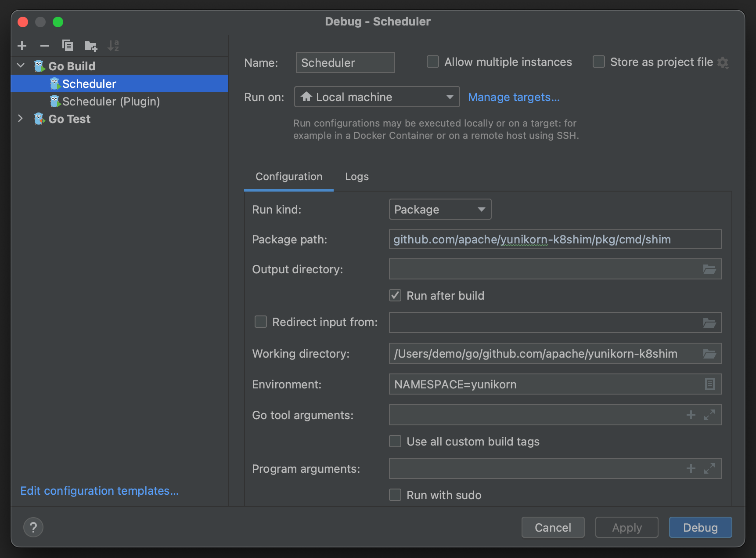This screenshot has width=756, height=558.
Task: Open the Run kind Package dropdown
Action: coord(440,210)
